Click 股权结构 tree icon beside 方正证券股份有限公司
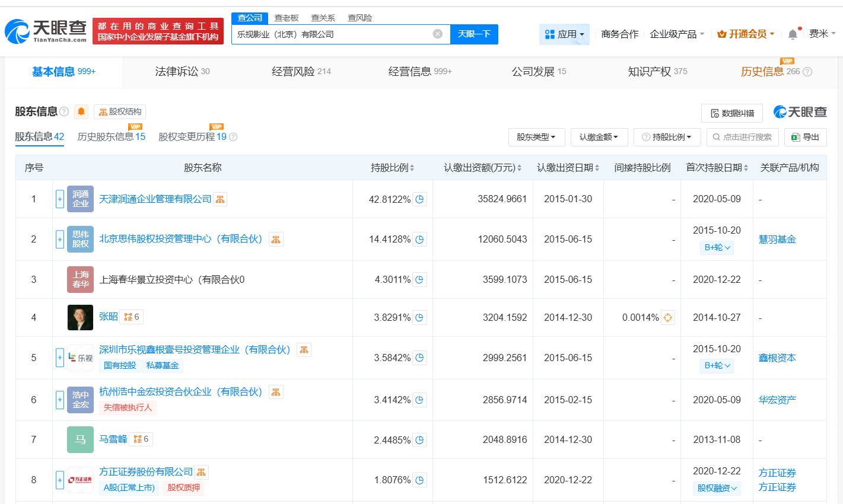The width and height of the screenshot is (843, 504). (x=202, y=472)
